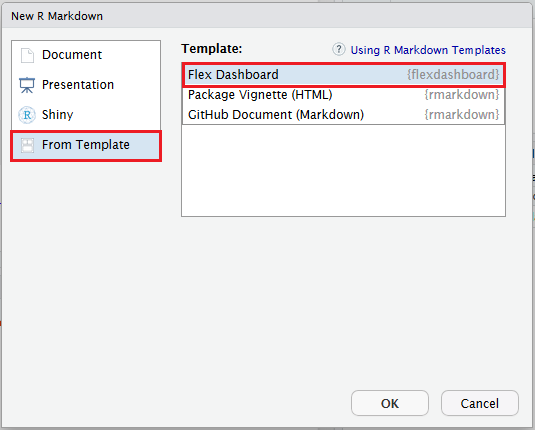Click the {flexdashboard} package tag
535x430 pixels.
453,75
